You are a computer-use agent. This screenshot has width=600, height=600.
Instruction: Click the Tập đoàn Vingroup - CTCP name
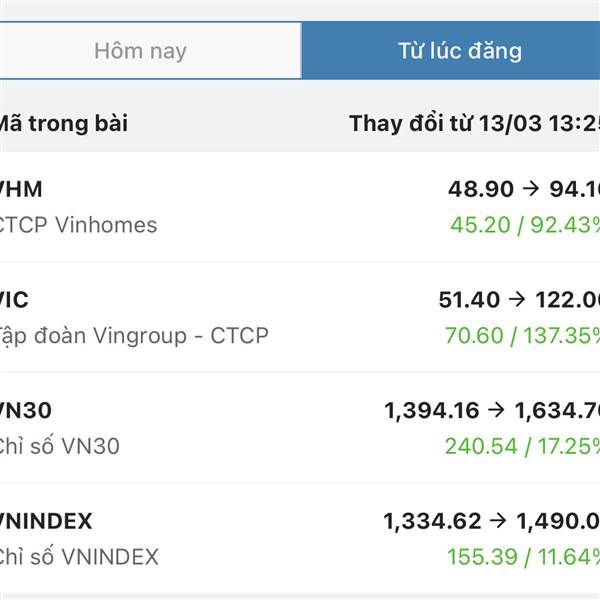click(x=133, y=335)
